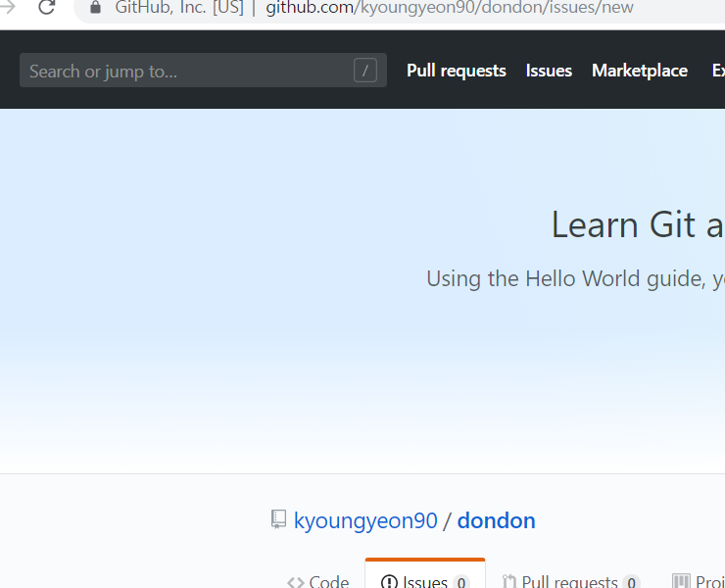725x588 pixels.
Task: Click the Issues counter badge showing 0
Action: [x=461, y=581]
